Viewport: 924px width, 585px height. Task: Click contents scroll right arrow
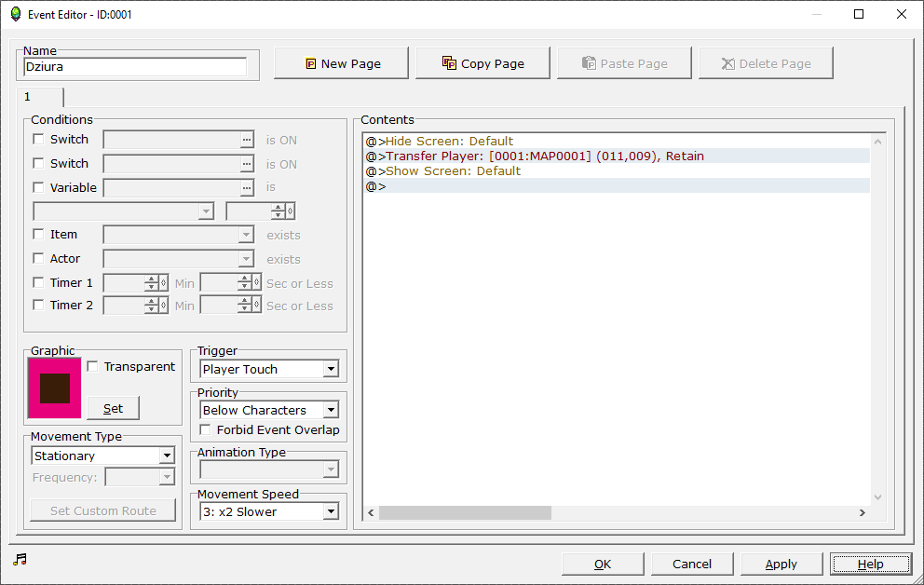[x=863, y=512]
